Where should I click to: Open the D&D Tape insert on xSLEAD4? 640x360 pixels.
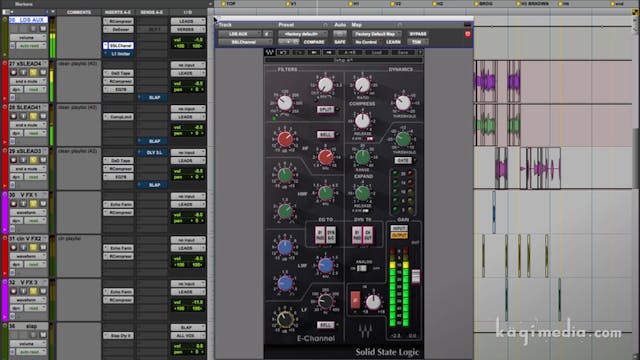[118, 73]
